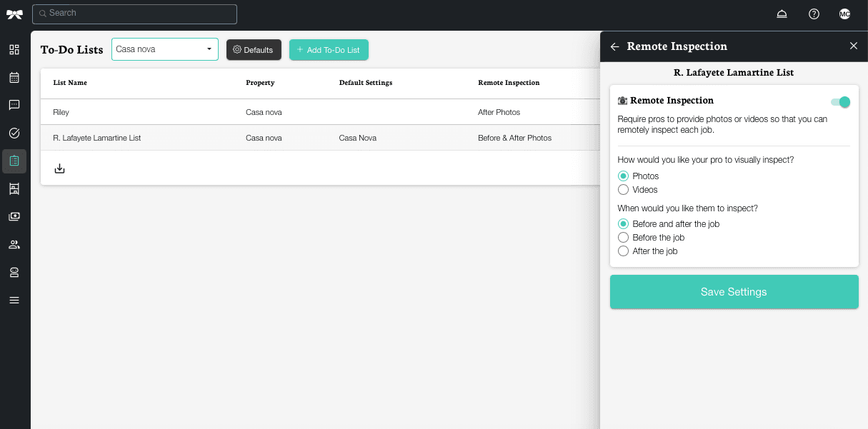This screenshot has width=868, height=429.
Task: Open the dashboard icon in sidebar
Action: point(14,50)
